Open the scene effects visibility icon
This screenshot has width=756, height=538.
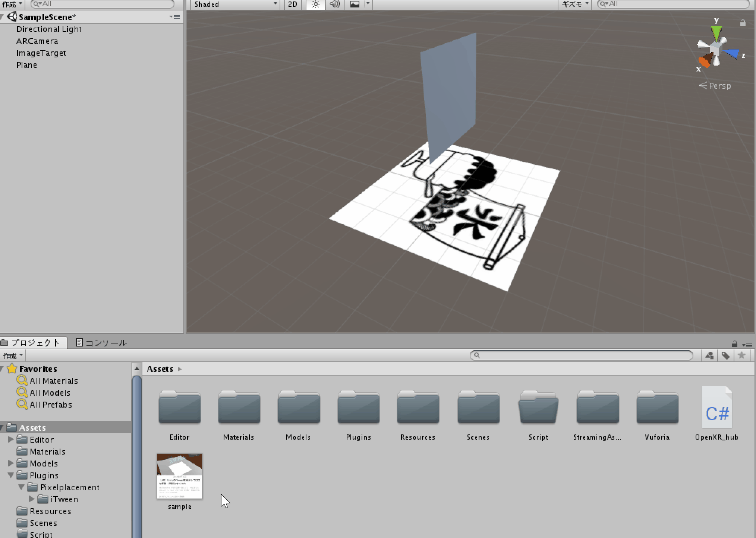(355, 4)
